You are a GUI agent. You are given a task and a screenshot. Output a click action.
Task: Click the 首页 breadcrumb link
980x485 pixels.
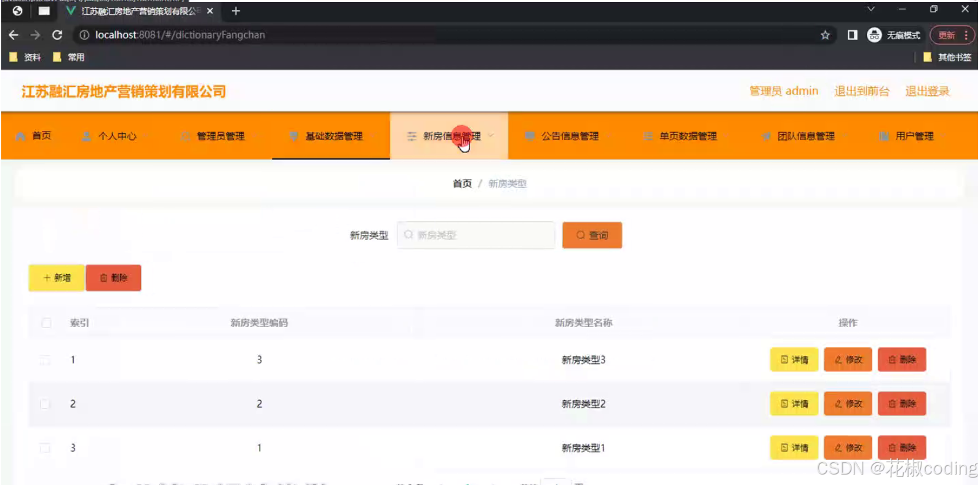pyautogui.click(x=462, y=183)
